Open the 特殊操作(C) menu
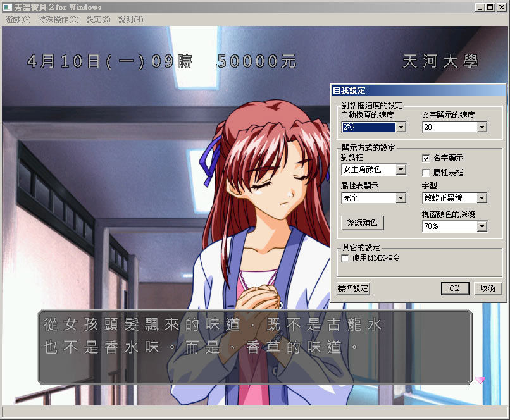The height and width of the screenshot is (420, 510). click(x=58, y=20)
